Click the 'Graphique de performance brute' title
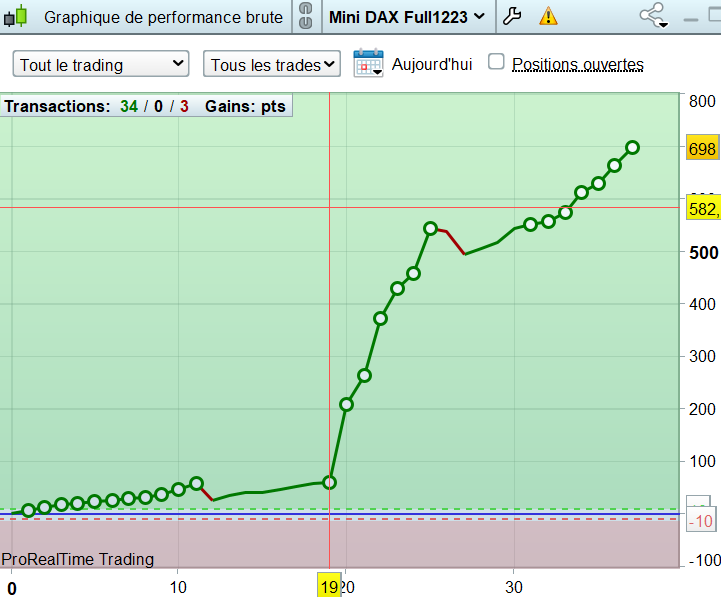This screenshot has height=597, width=721. 163,17
